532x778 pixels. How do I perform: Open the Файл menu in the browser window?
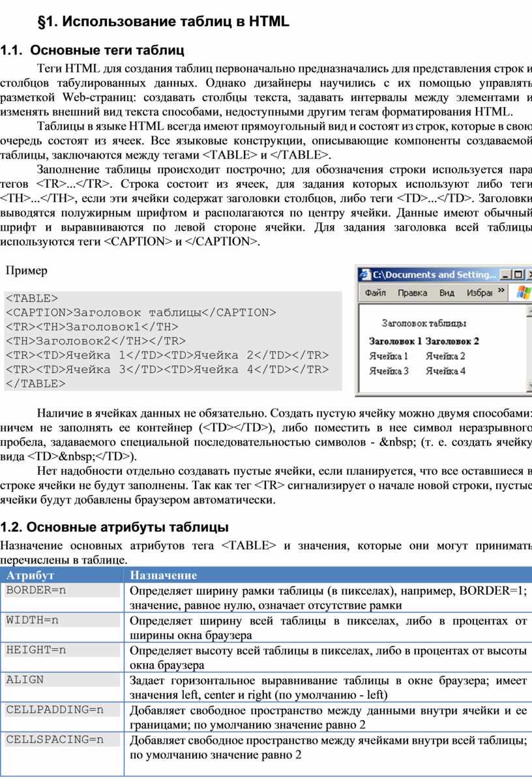point(375,293)
